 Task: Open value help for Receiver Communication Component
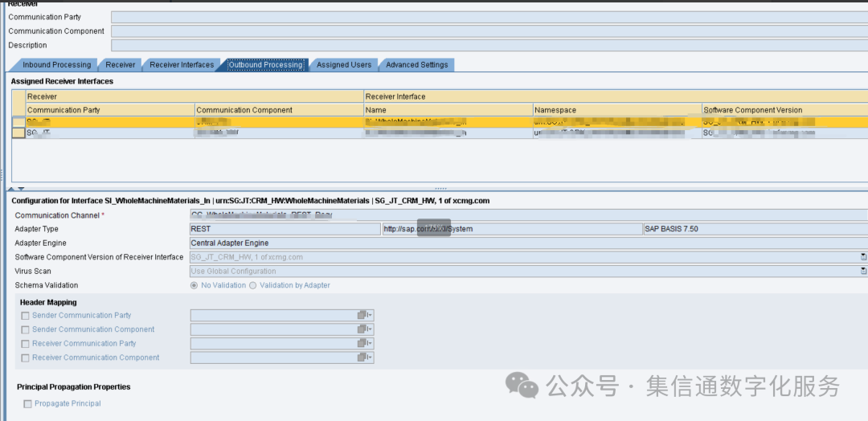(364, 358)
